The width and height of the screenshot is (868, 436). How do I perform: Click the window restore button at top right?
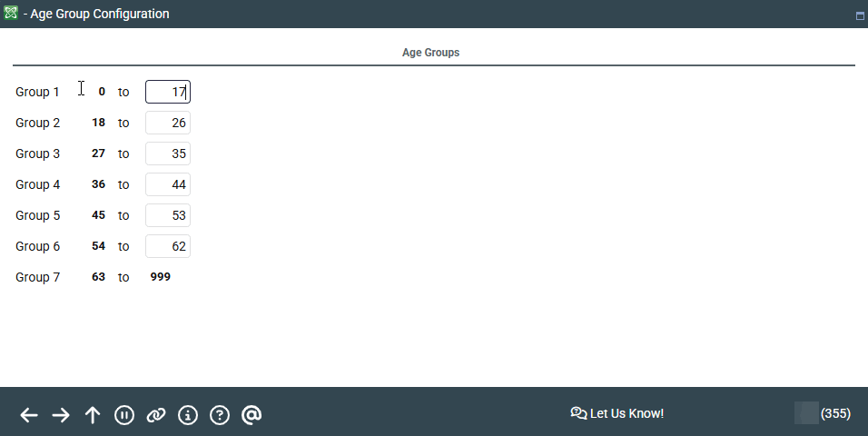coord(860,16)
